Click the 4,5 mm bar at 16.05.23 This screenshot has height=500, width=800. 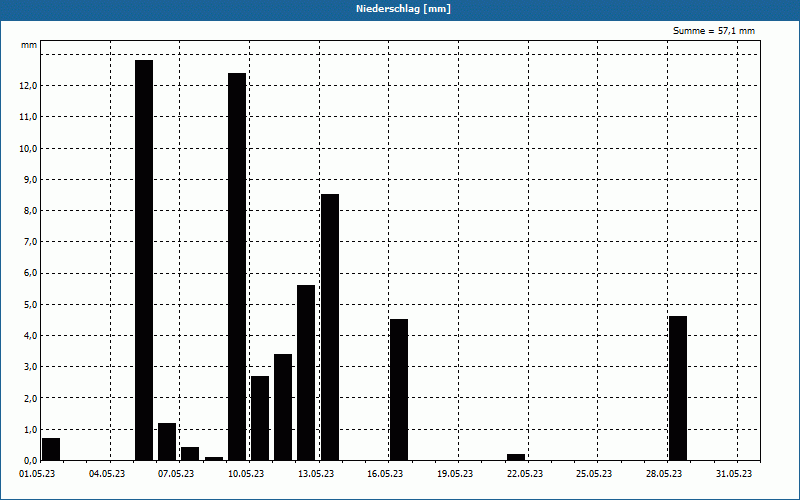[x=399, y=390]
